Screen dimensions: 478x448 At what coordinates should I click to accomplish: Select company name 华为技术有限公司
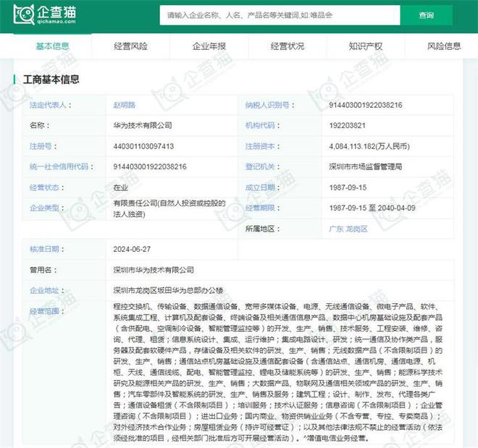[143, 125]
